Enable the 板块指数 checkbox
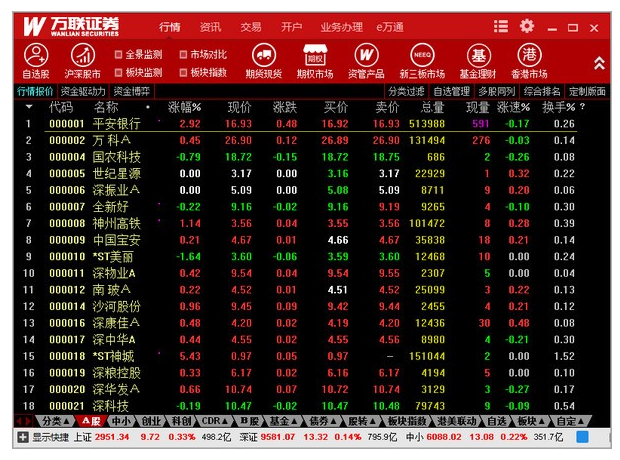The height and width of the screenshot is (460, 620). 183,72
